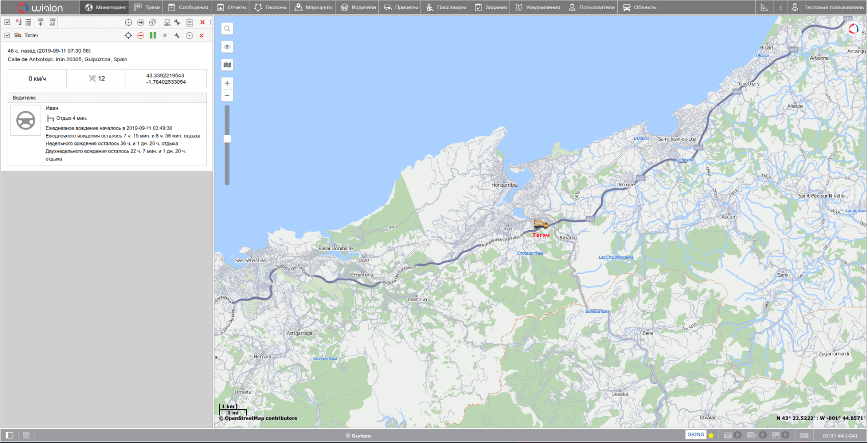Click the green motion state bars for Тягач
Image resolution: width=868 pixels, height=443 pixels.
153,36
